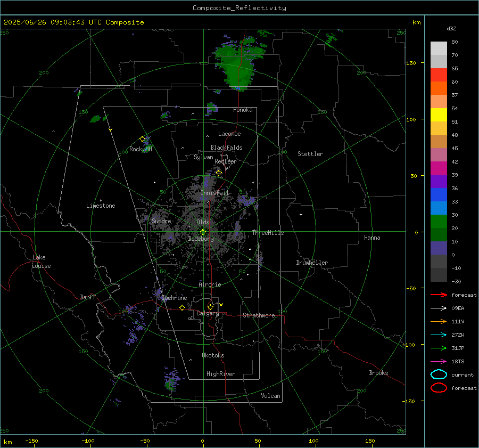Click the asterisk marker above Limestone
The width and height of the screenshot is (479, 448).
tap(101, 201)
